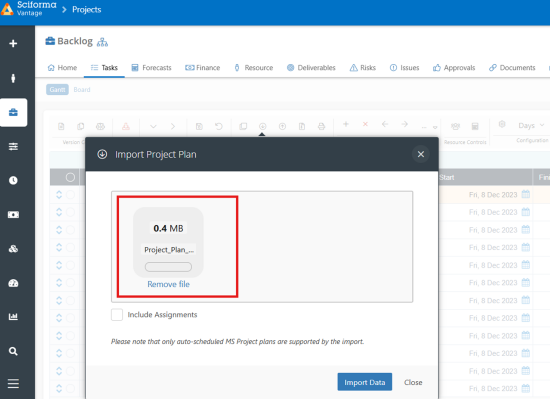Select the briefcase Projects sidebar icon
The width and height of the screenshot is (550, 399).
click(13, 113)
